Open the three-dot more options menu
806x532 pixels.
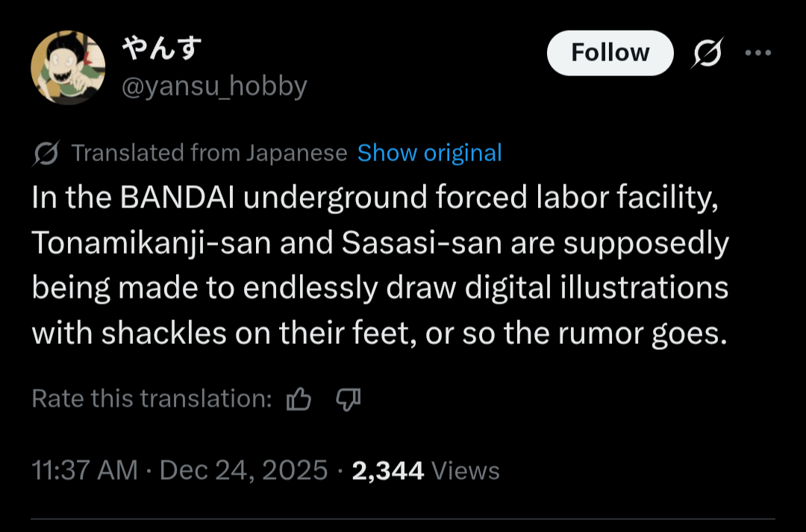(x=757, y=53)
